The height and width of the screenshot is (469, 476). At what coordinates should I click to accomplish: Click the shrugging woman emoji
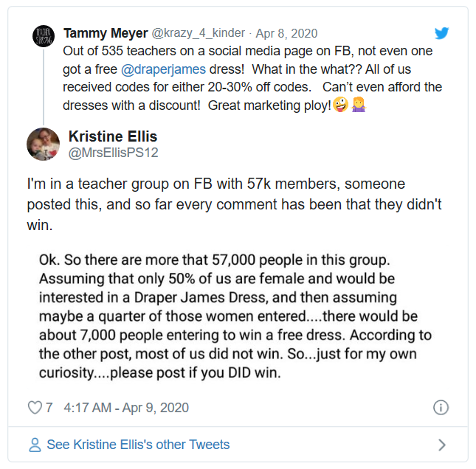pyautogui.click(x=358, y=105)
